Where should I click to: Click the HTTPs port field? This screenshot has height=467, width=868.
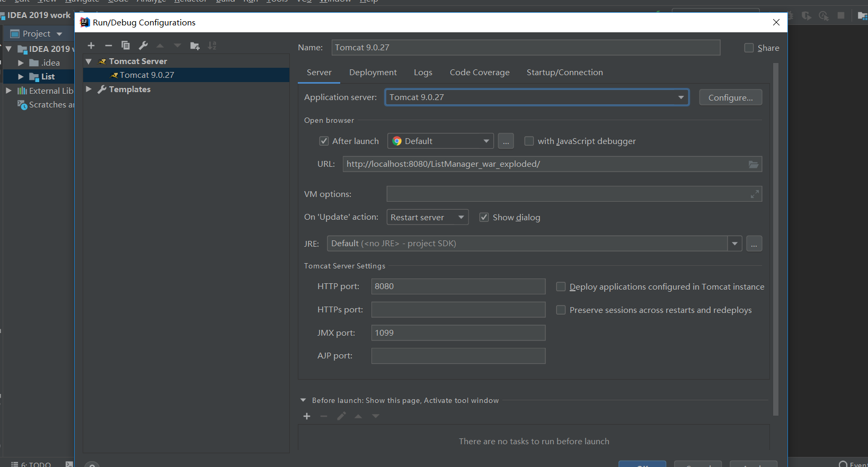458,310
